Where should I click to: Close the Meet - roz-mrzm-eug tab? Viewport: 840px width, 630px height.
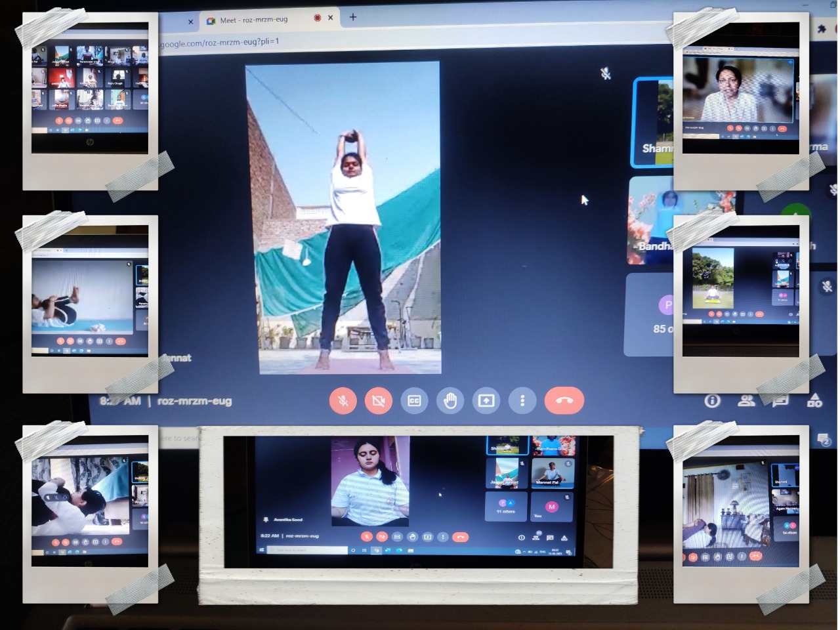point(331,18)
